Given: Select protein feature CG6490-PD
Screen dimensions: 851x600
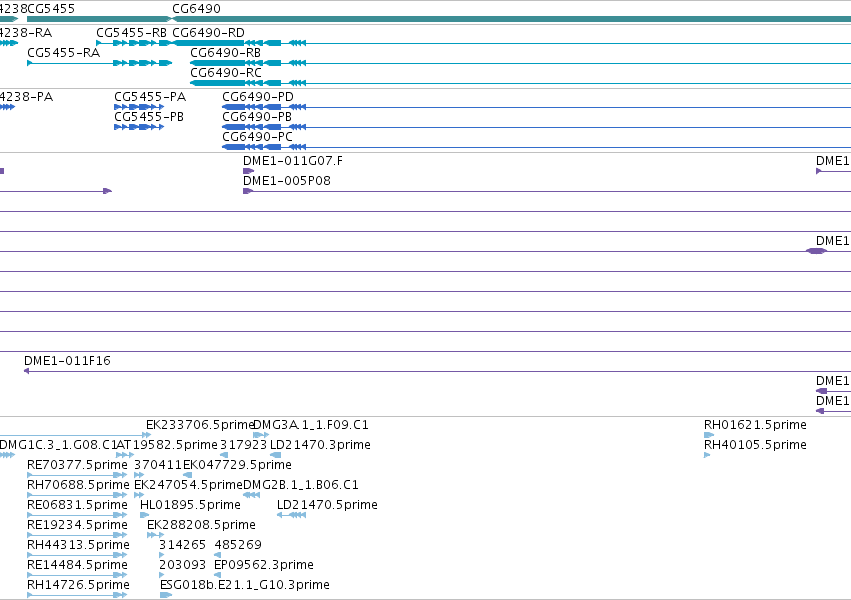Looking at the screenshot, I should pyautogui.click(x=537, y=107).
